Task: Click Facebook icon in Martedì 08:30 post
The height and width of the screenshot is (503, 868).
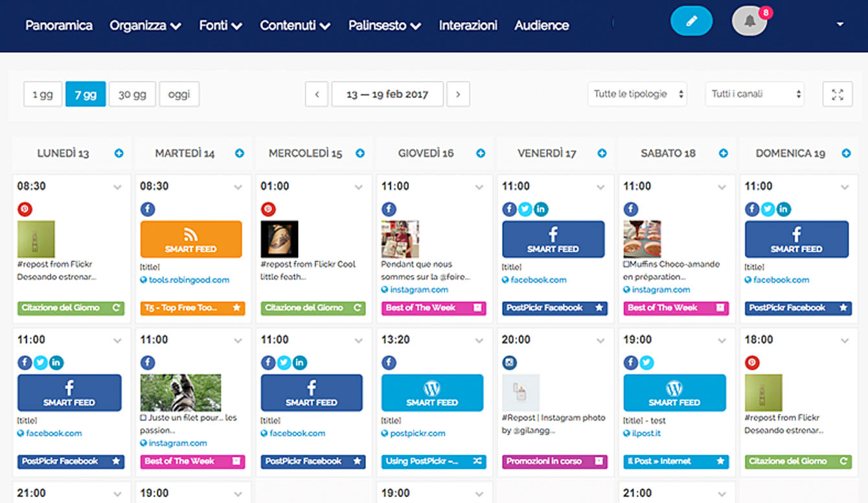Action: click(x=147, y=209)
